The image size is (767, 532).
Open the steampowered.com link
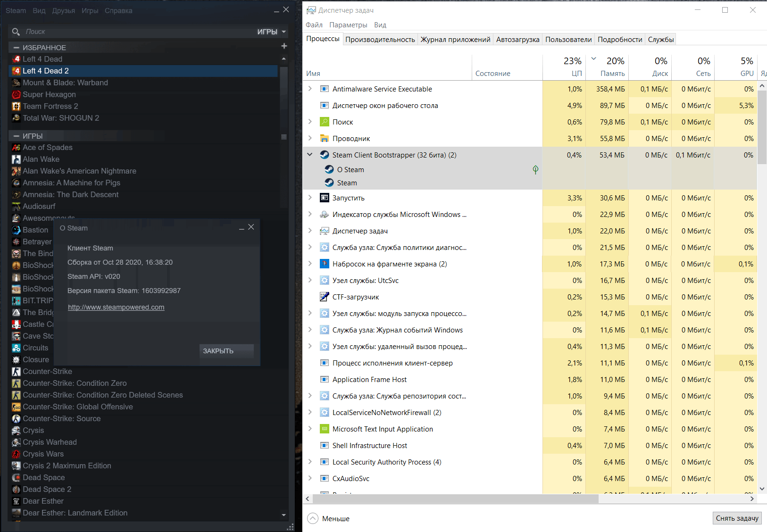(116, 307)
